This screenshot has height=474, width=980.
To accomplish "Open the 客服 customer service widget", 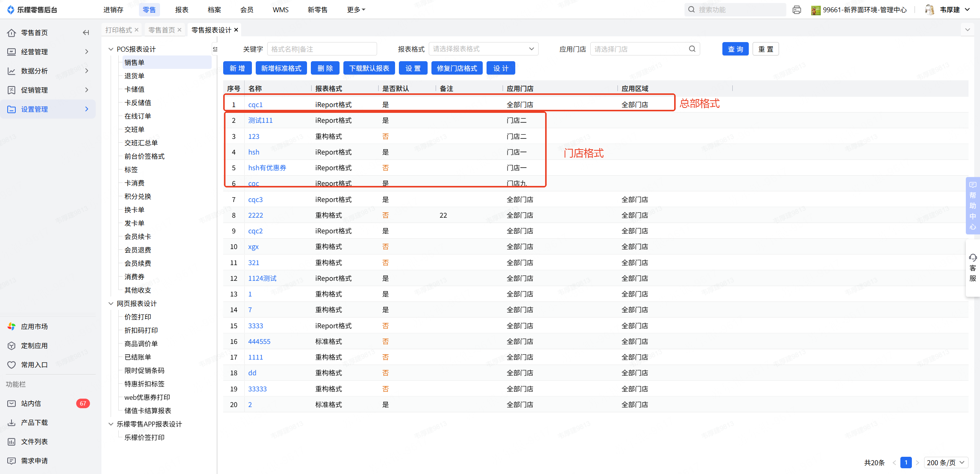I will [x=973, y=268].
